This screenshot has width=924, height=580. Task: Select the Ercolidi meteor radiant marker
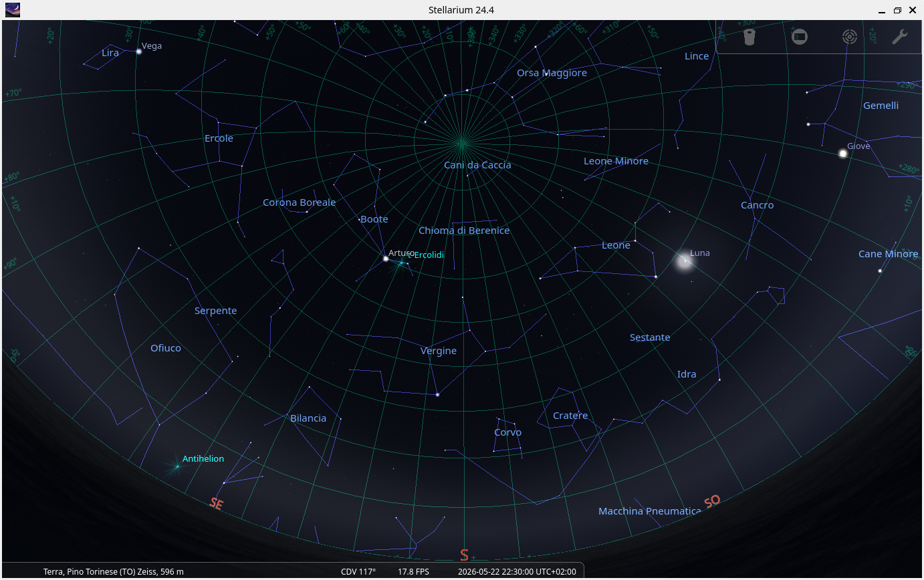pos(401,263)
